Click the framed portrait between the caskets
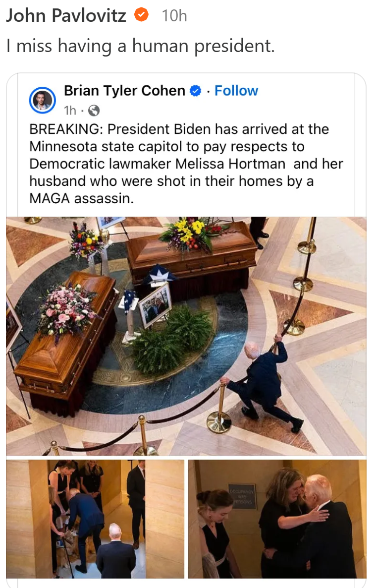The height and width of the screenshot is (588, 377). [155, 305]
